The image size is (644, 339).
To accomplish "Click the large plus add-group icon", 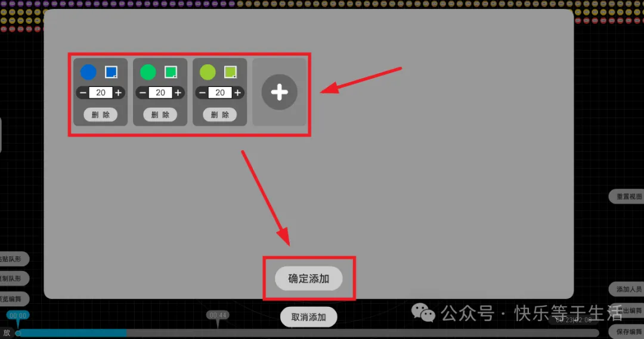I will coord(279,92).
